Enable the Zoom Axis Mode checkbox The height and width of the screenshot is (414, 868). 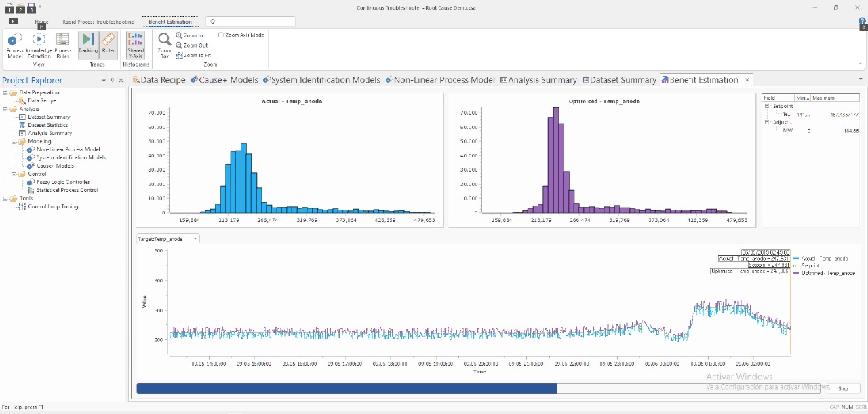pos(221,35)
